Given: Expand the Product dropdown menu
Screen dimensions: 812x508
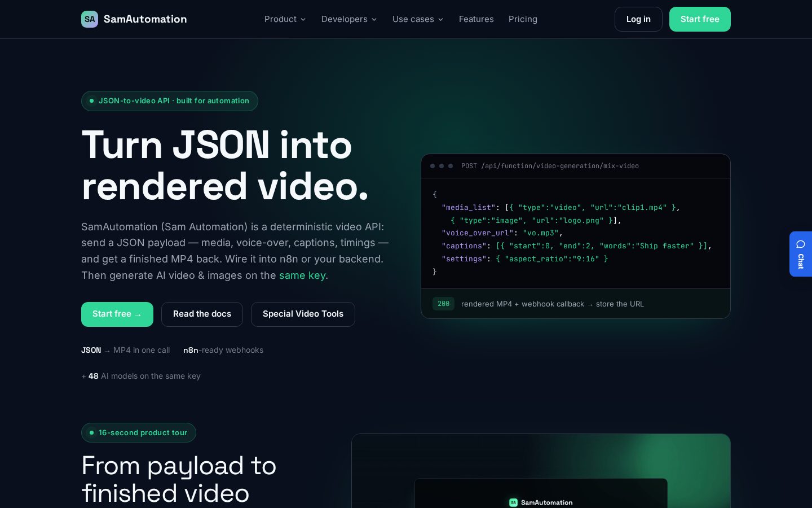Looking at the screenshot, I should [x=285, y=19].
